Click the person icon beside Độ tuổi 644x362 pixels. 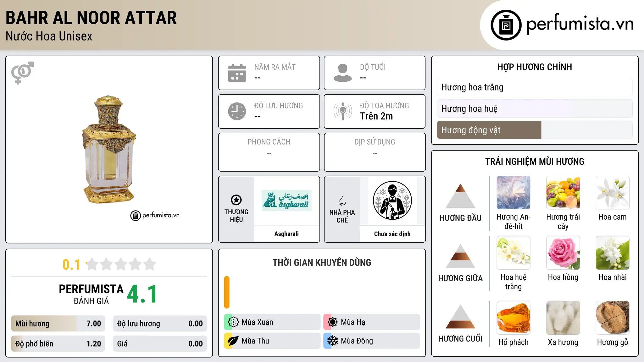pyautogui.click(x=343, y=73)
